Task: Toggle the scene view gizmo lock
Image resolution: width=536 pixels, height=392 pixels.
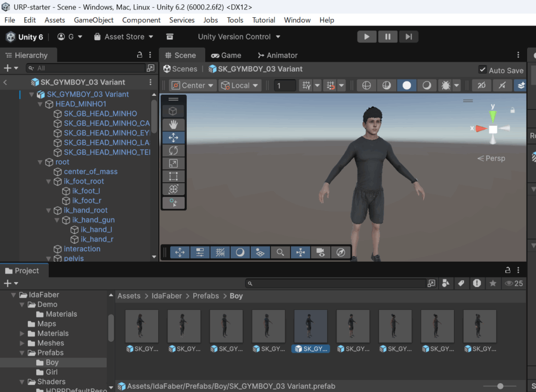Action: 512,110
